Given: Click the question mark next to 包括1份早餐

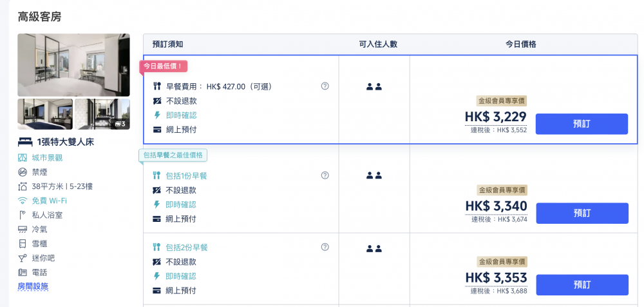Looking at the screenshot, I should pyautogui.click(x=325, y=175).
